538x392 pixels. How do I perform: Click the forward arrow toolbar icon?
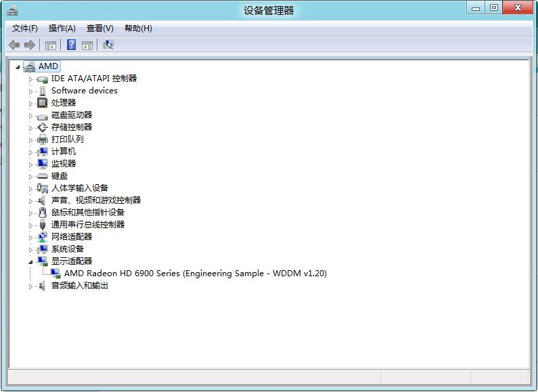(x=29, y=45)
